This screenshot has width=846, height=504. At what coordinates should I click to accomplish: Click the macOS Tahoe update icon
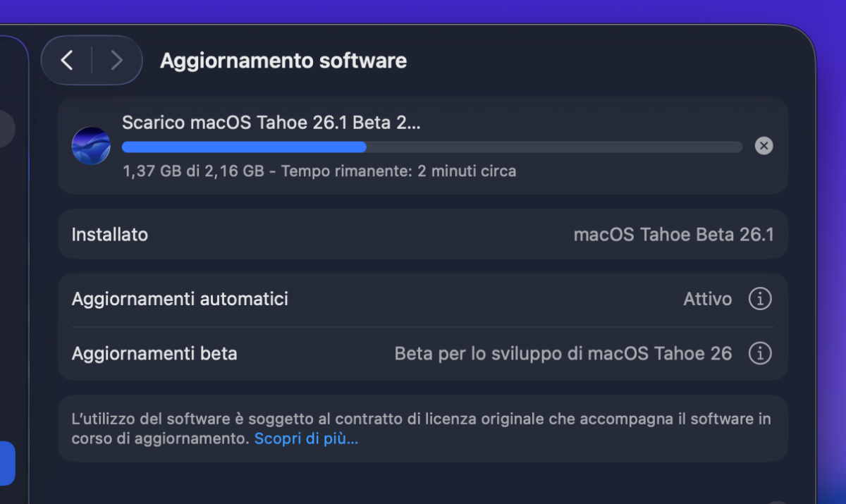click(x=91, y=146)
